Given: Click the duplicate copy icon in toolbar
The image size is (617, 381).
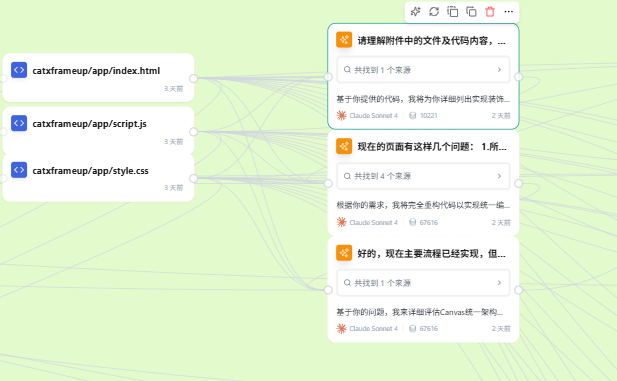Looking at the screenshot, I should point(471,12).
